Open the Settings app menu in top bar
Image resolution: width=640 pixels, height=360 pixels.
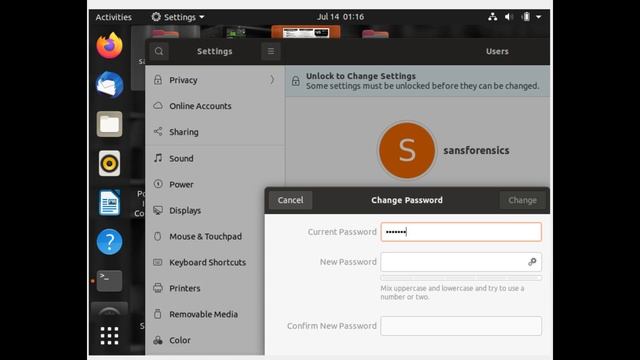(178, 17)
